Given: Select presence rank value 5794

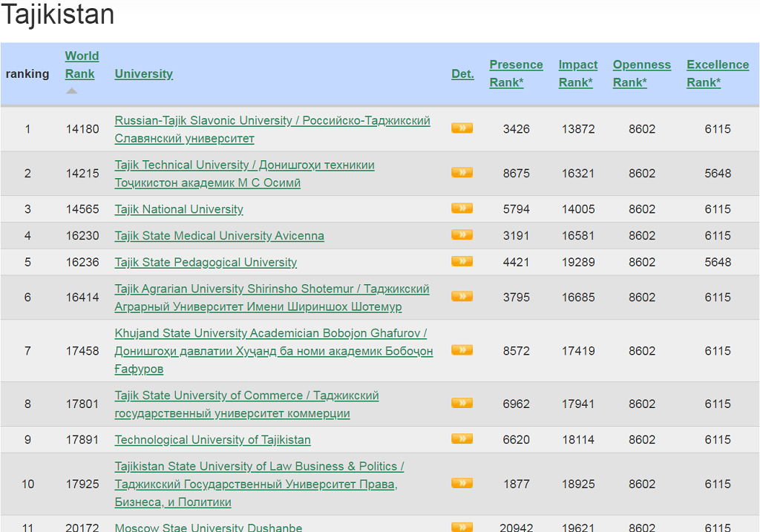Looking at the screenshot, I should (x=517, y=209).
